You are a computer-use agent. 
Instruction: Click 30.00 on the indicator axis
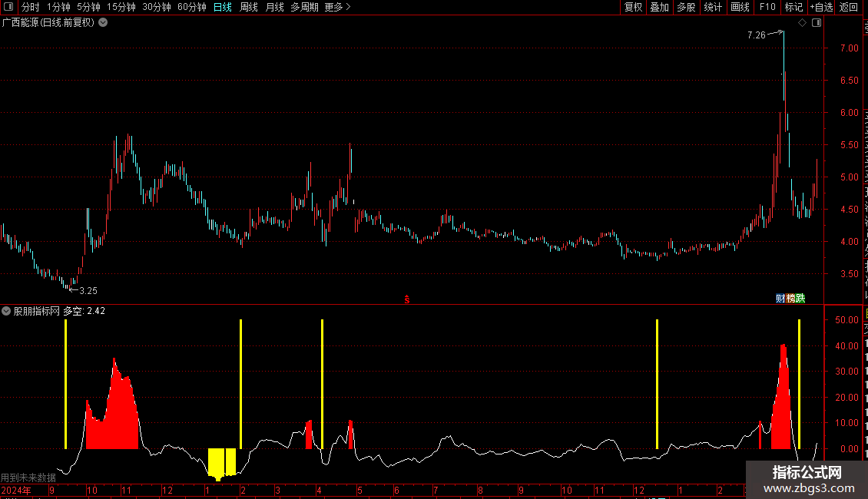[847, 372]
